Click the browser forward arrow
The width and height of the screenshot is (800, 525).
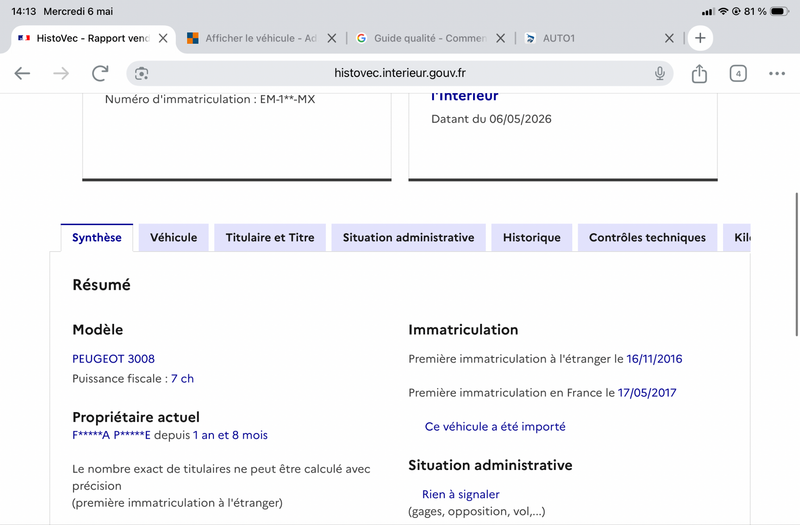[61, 73]
